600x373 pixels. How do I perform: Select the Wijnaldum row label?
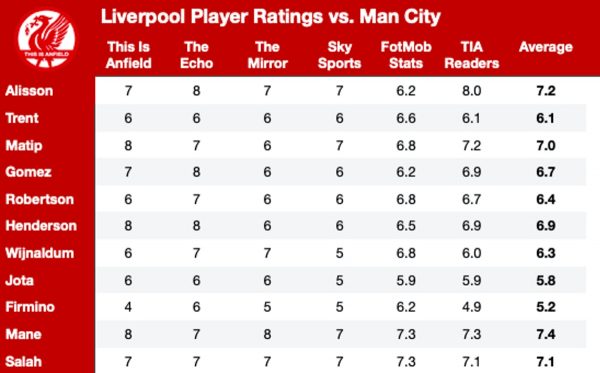click(39, 253)
